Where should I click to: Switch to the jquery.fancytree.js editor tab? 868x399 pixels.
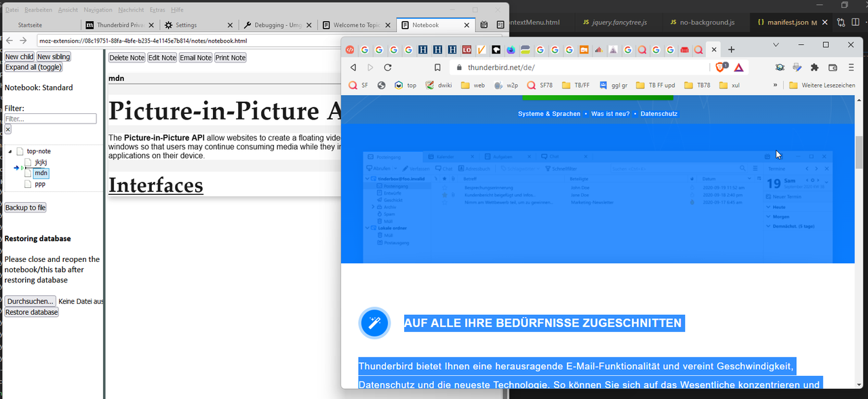coord(615,22)
